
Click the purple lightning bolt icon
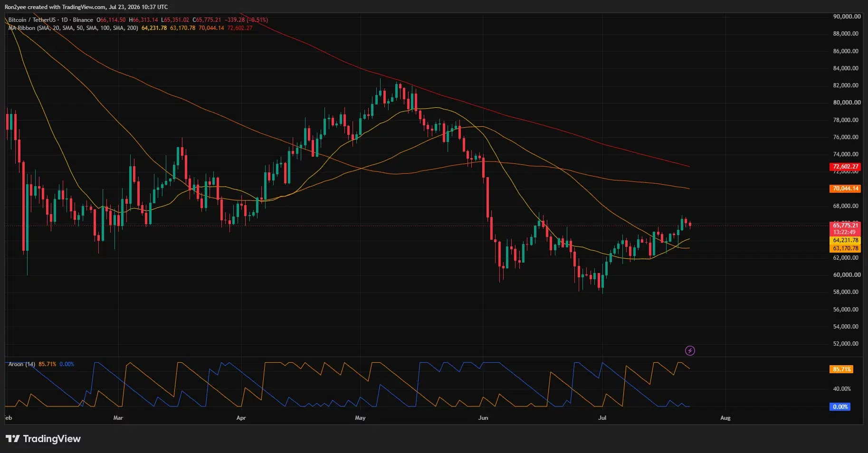coord(690,351)
